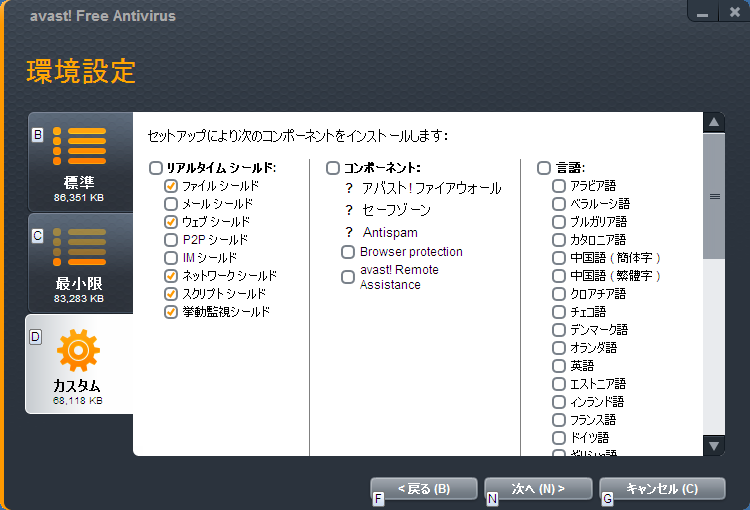
Task: Click the セーフゾーン component text
Action: click(396, 210)
